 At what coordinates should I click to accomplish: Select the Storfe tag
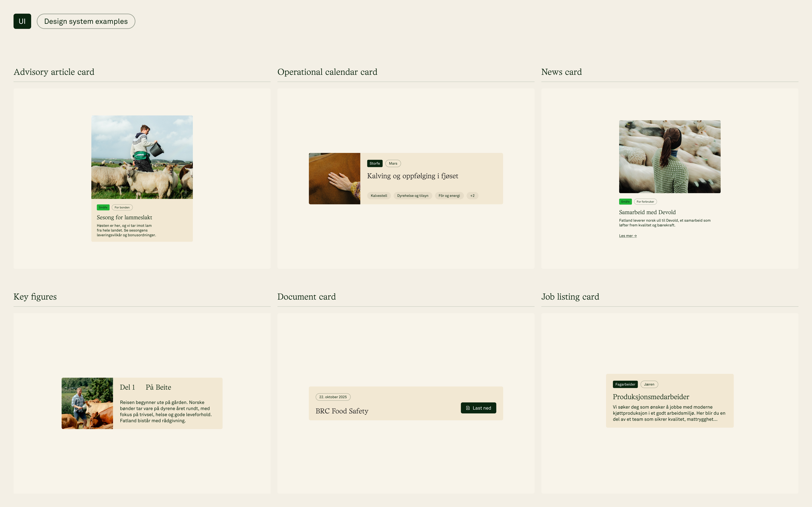click(375, 164)
